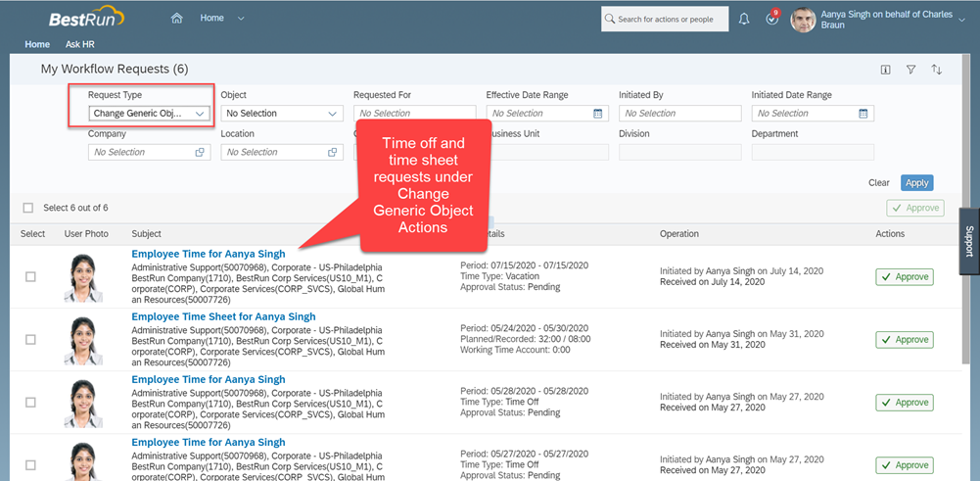Screen dimensions: 980x481
Task: Open Effective Date Range calendar icon
Action: pos(597,114)
